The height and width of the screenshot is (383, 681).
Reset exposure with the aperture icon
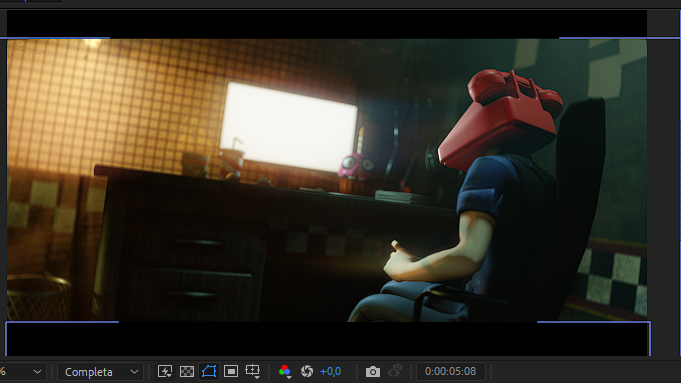pyautogui.click(x=307, y=371)
